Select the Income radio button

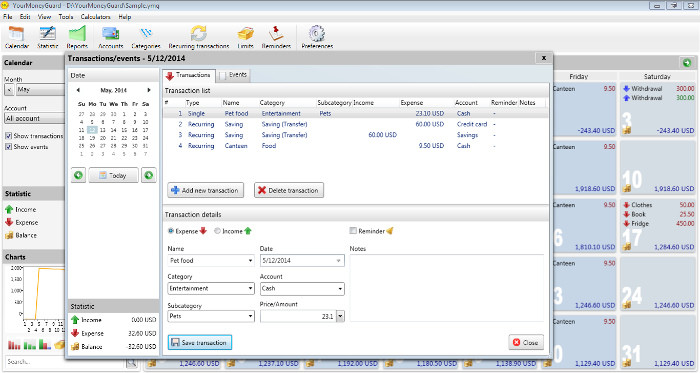[x=217, y=231]
